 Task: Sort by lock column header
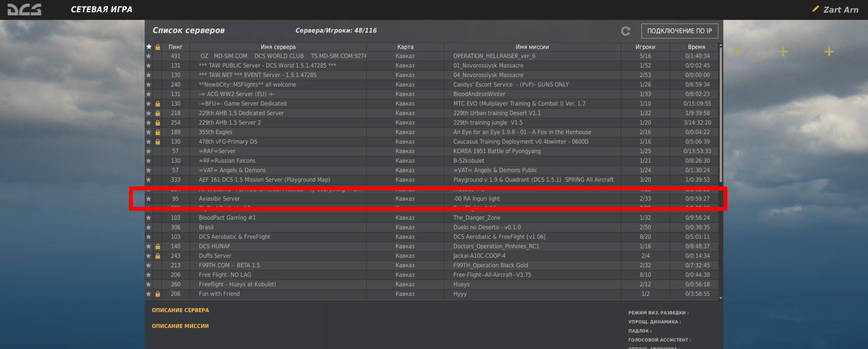click(x=158, y=47)
